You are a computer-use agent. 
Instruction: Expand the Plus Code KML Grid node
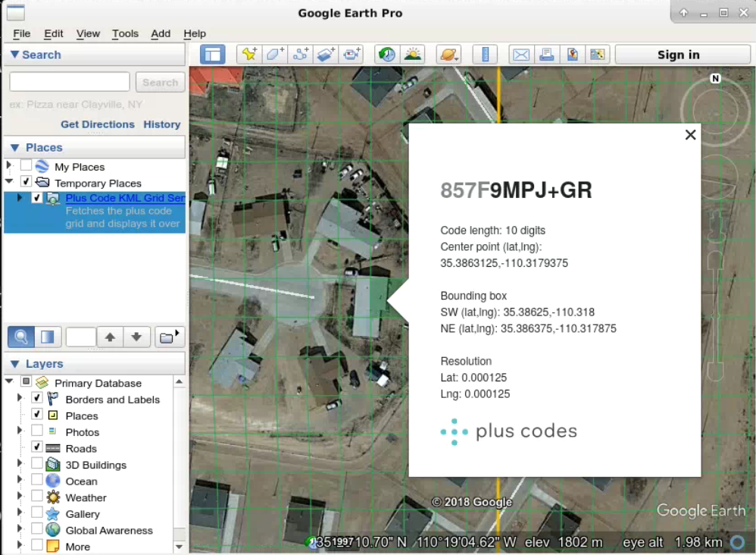(x=20, y=197)
